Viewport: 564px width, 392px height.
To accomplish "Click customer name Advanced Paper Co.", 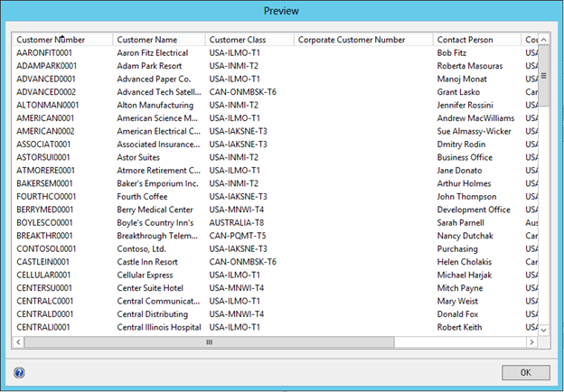I will tap(154, 79).
